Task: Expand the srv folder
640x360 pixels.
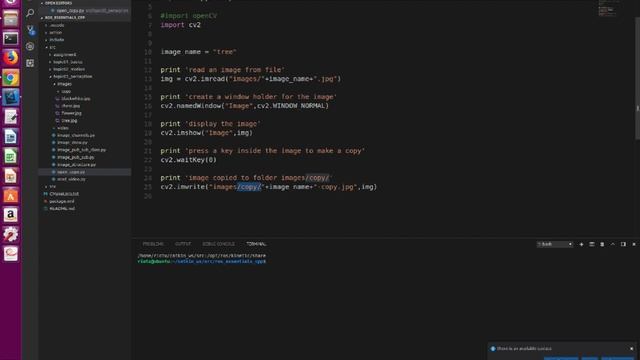Action: 52,187
